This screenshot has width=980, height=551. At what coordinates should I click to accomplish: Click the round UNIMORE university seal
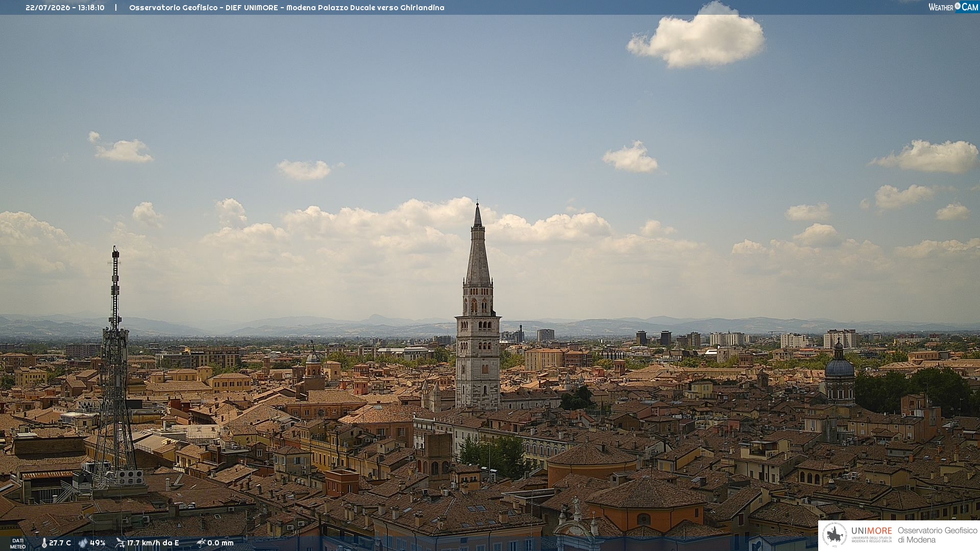pos(835,535)
